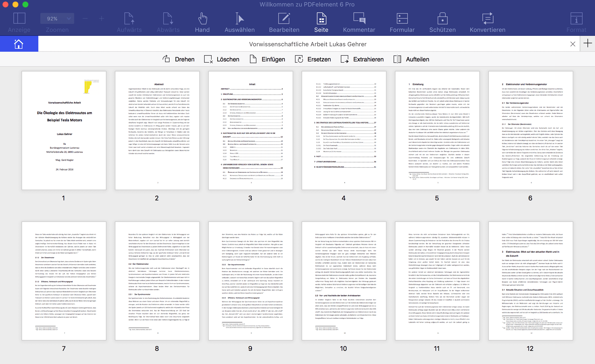Screen dimensions: 595x364
Task: Select page 10 thumbnail
Action: click(344, 281)
